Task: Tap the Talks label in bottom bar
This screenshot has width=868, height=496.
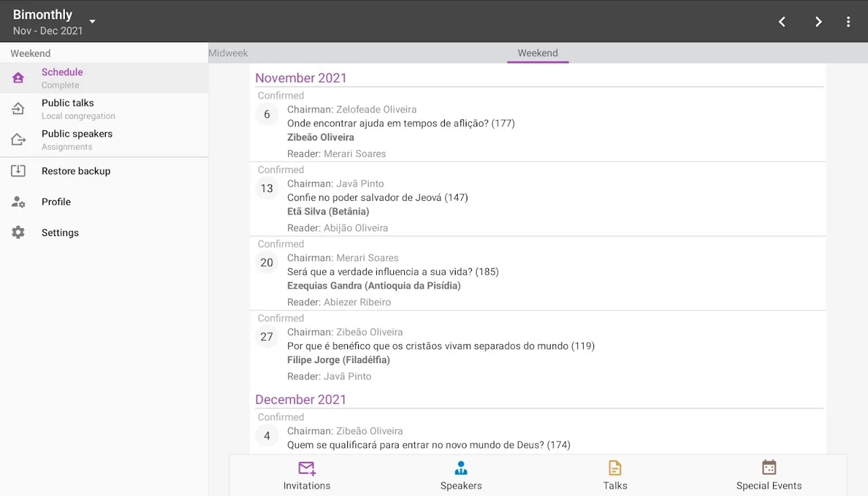Action: [x=615, y=486]
